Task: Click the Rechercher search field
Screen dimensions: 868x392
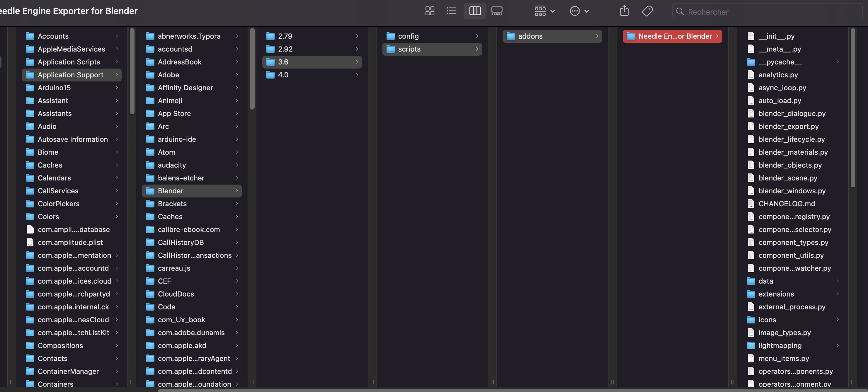Action: pos(767,11)
